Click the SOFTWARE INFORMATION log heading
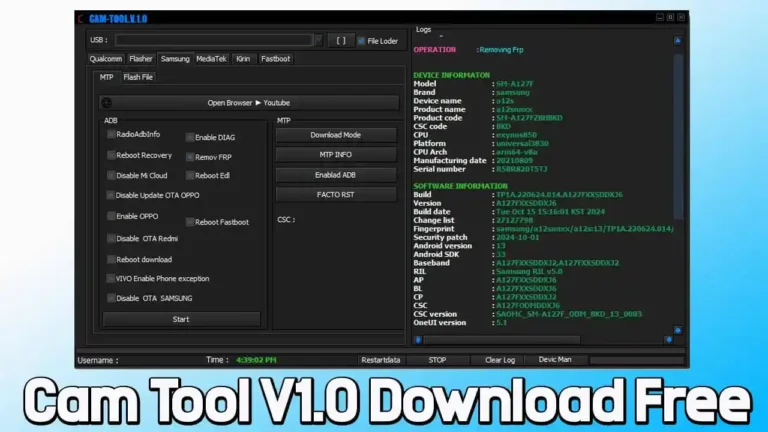 click(x=460, y=186)
